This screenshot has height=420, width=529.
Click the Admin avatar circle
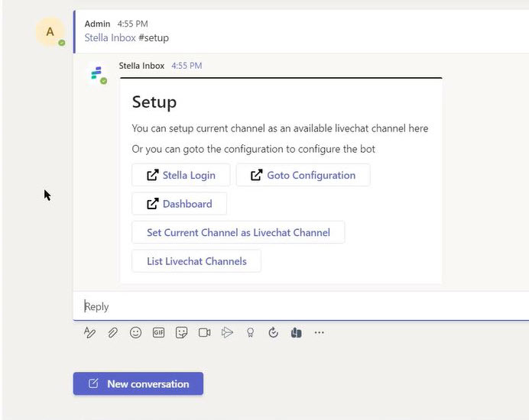50,31
